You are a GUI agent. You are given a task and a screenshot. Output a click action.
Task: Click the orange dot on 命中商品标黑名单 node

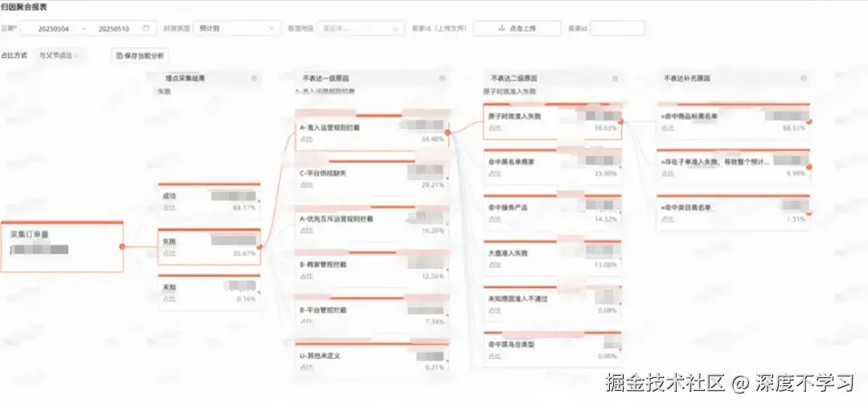809,121
